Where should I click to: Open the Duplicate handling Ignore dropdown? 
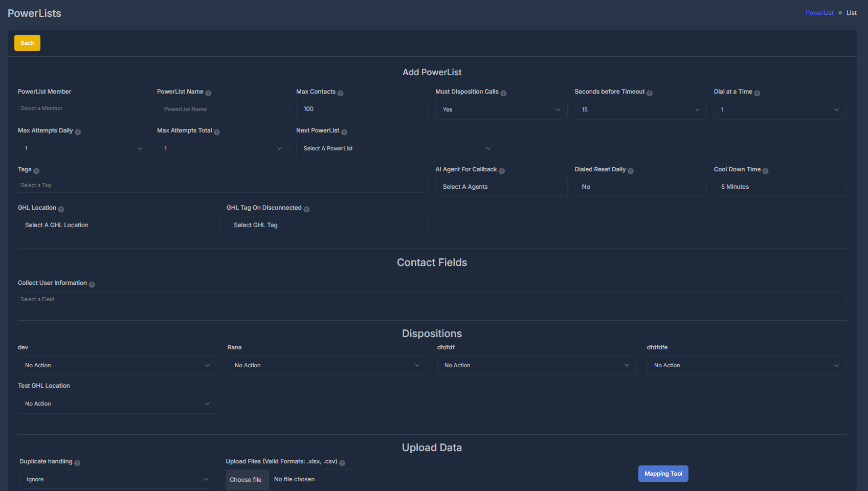[x=117, y=479]
